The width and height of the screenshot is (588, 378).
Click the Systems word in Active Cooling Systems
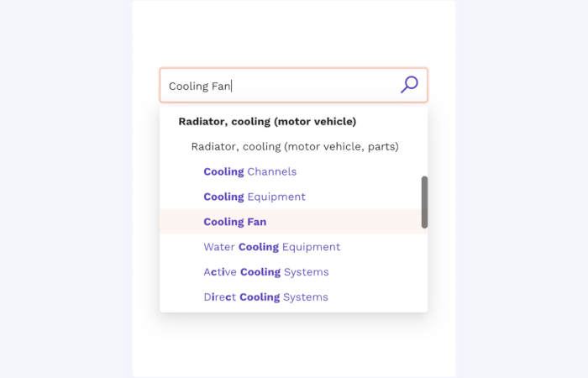point(307,272)
